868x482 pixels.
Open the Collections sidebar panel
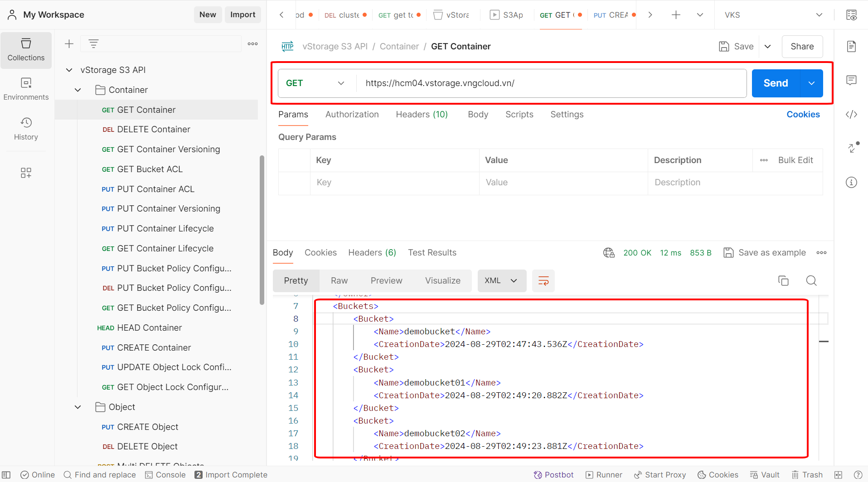click(26, 50)
